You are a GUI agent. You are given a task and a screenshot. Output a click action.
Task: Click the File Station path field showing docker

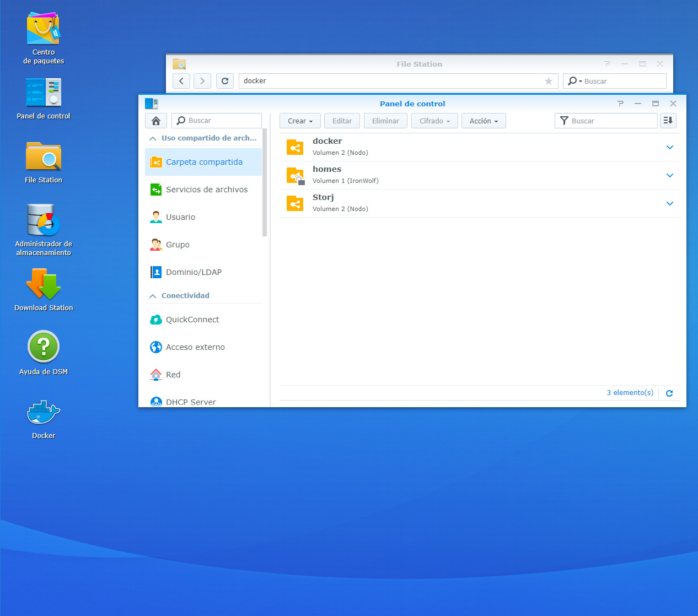398,81
